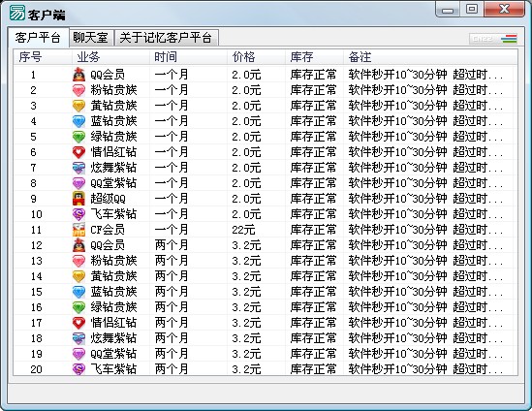Click the QQ会员 penguin icon in row 1
This screenshot has height=411, width=532.
(78, 75)
